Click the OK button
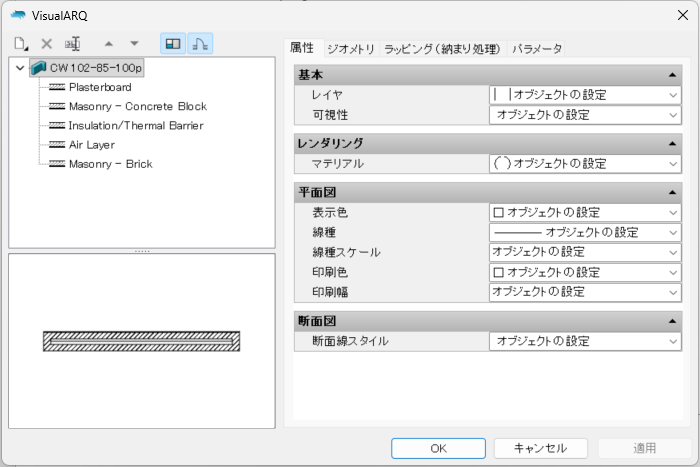Screen dimensions: 700x467 point(438,448)
